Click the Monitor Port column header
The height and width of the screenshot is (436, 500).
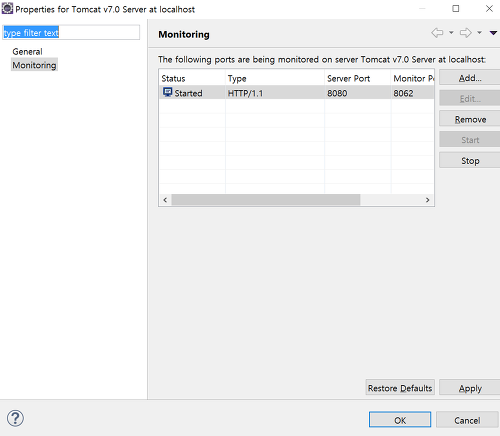[x=413, y=78]
